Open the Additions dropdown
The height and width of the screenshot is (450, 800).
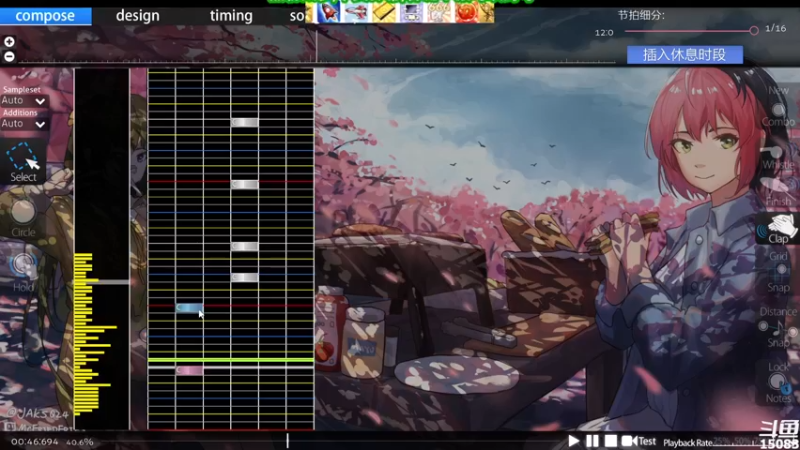pyautogui.click(x=24, y=124)
